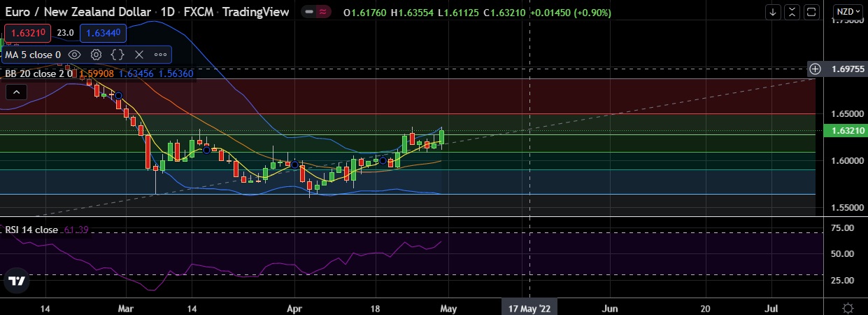Click the BB lower value 1.56360
Viewport: 868px width, 315px height.
(177, 73)
